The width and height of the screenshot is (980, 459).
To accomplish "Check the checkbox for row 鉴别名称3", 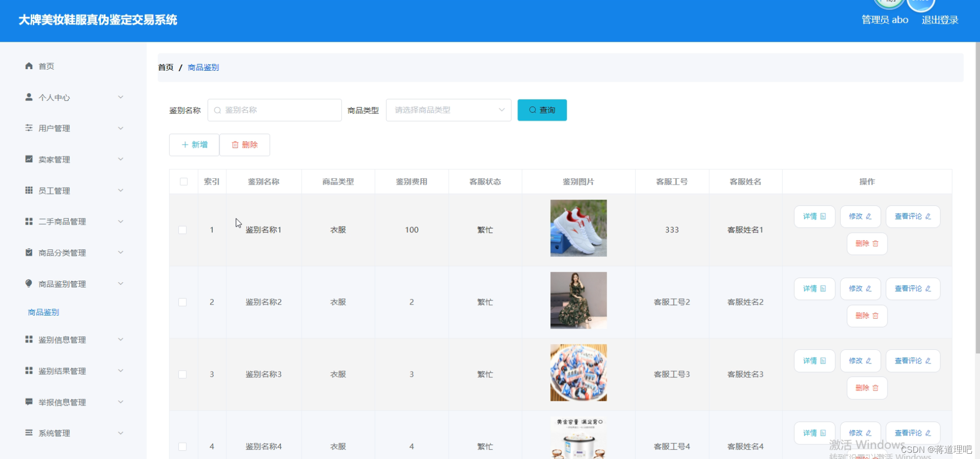I will point(183,374).
